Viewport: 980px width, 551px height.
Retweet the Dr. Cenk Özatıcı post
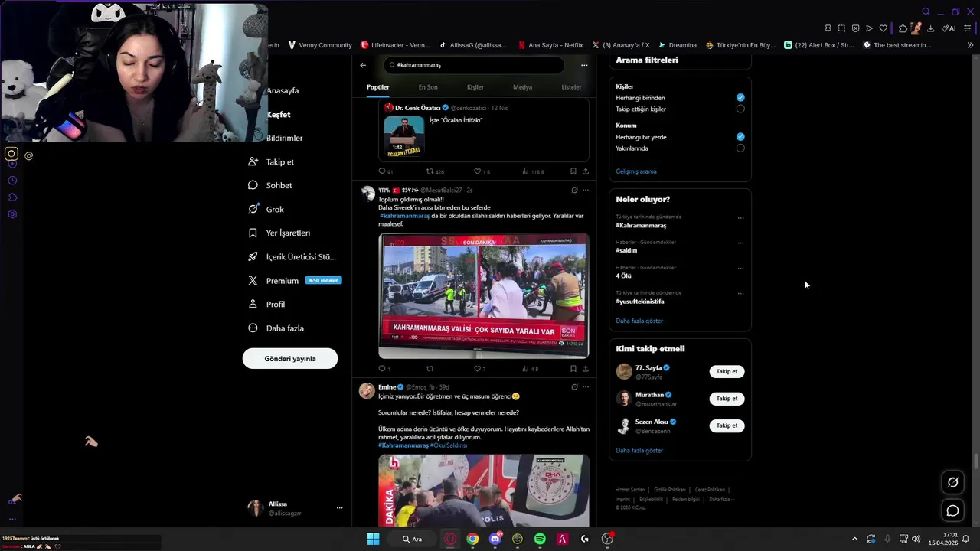pyautogui.click(x=430, y=171)
